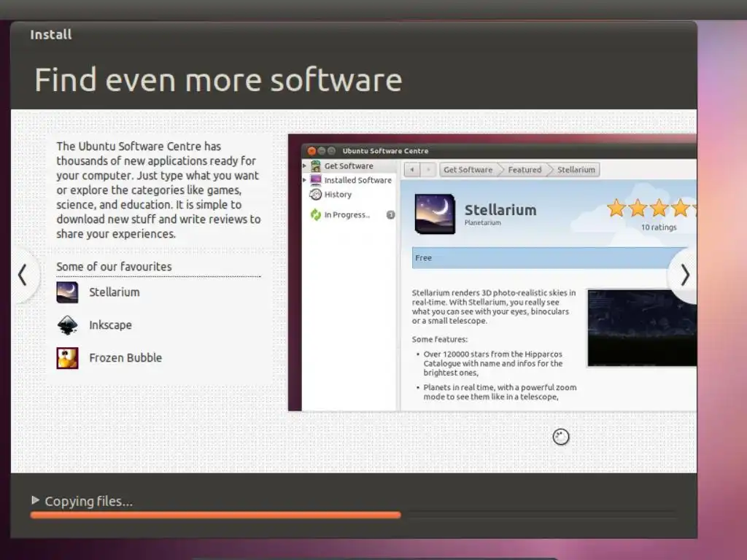Select the Stellarium label under favourites

pos(115,292)
